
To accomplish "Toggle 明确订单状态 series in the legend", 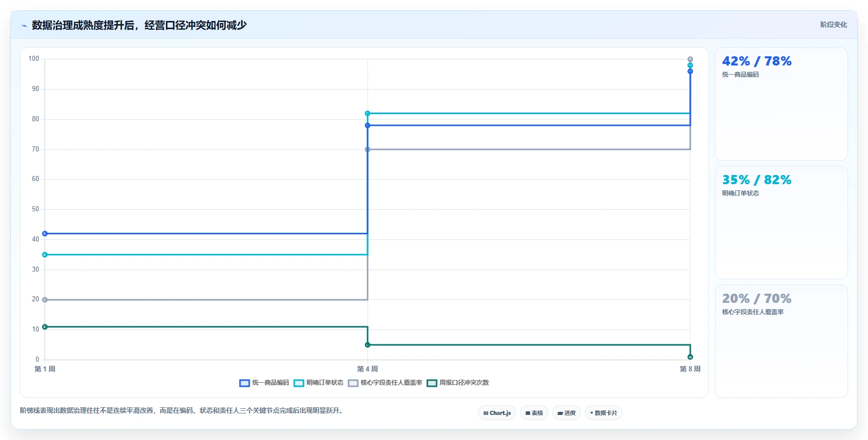I will pyautogui.click(x=318, y=383).
